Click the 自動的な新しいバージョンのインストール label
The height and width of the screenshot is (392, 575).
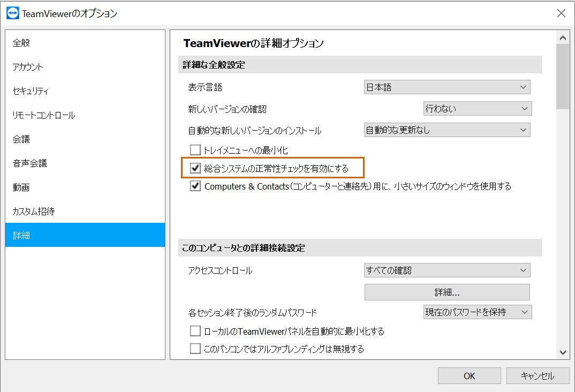254,131
